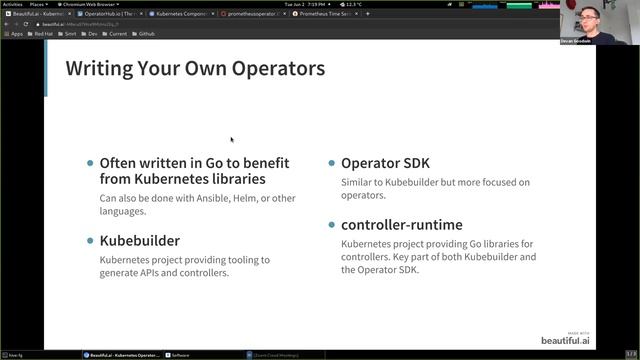The image size is (640, 360).
Task: Click the Go libraries for controllers description
Action: 439,257
